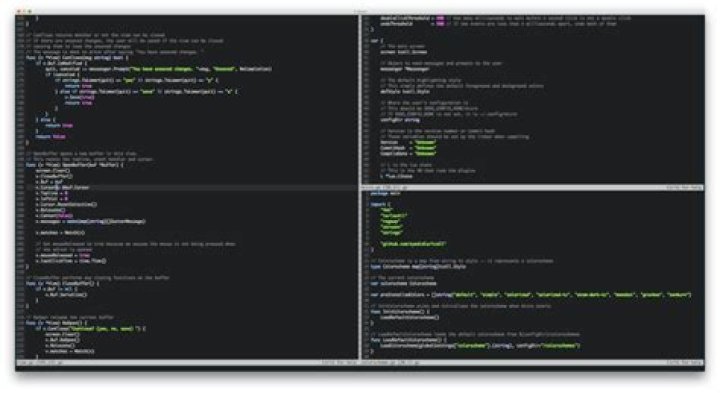Click the 'screen tcell.Screen' line
The width and height of the screenshot is (720, 393).
coord(403,52)
